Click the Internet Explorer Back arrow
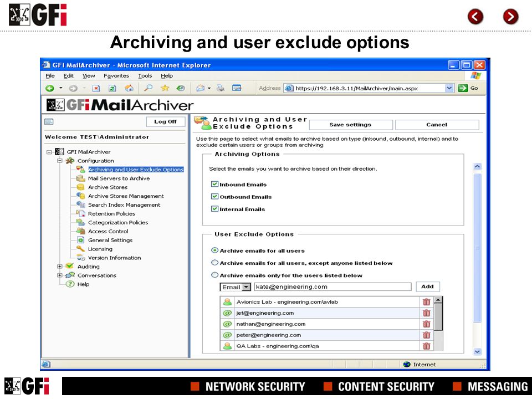This screenshot has width=532, height=399. 50,88
